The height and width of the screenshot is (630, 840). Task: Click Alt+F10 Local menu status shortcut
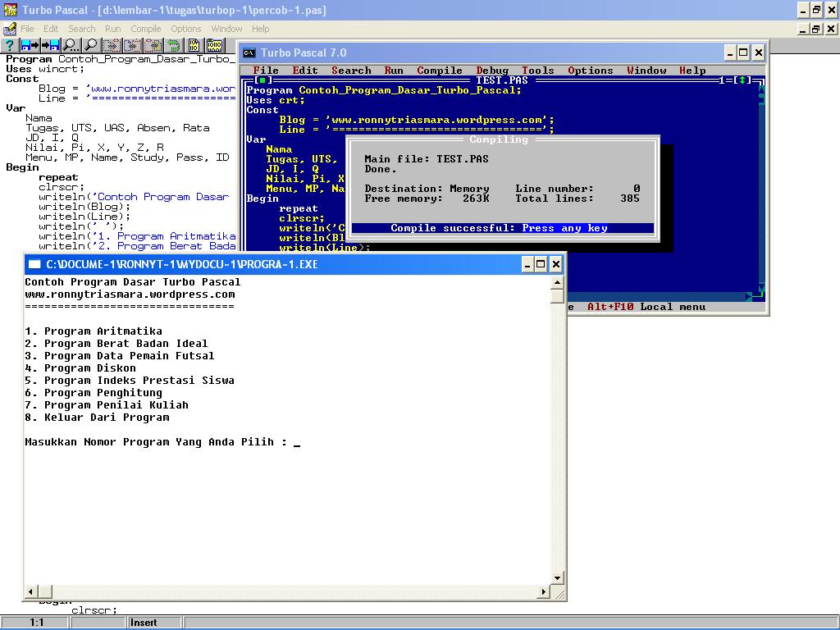pyautogui.click(x=646, y=307)
